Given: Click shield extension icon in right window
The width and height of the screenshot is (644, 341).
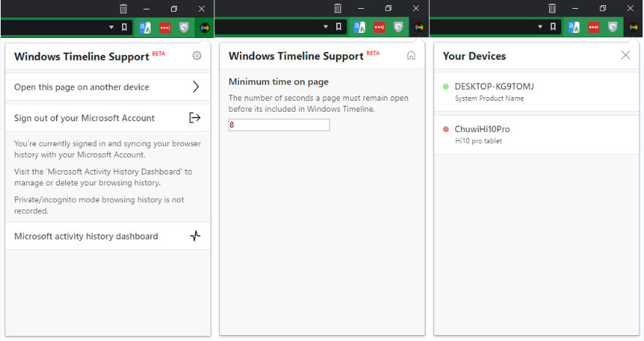Looking at the screenshot, I should [613, 28].
